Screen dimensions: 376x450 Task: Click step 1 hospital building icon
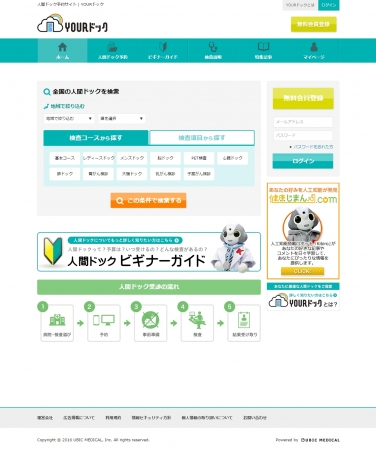coord(57,320)
